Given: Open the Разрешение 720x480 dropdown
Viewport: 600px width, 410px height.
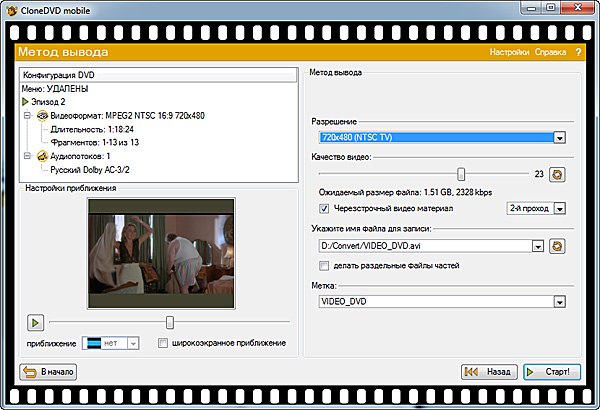Looking at the screenshot, I should pos(560,138).
